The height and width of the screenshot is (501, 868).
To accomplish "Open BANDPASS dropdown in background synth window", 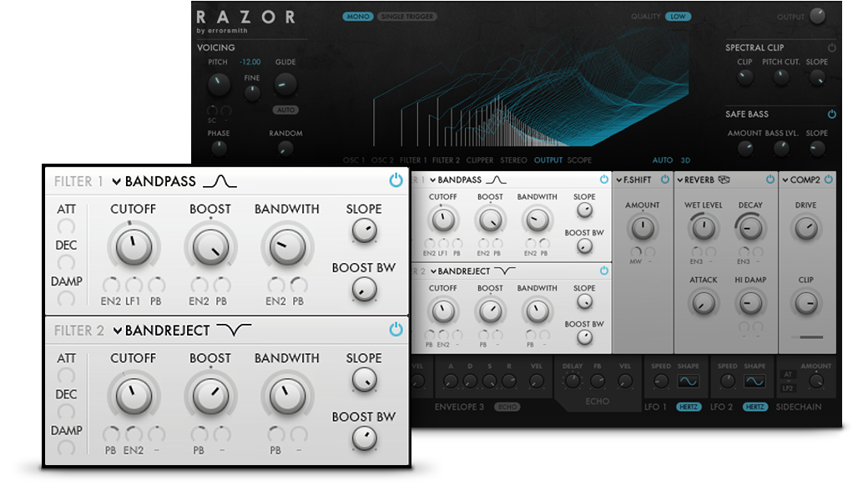I will (x=456, y=180).
